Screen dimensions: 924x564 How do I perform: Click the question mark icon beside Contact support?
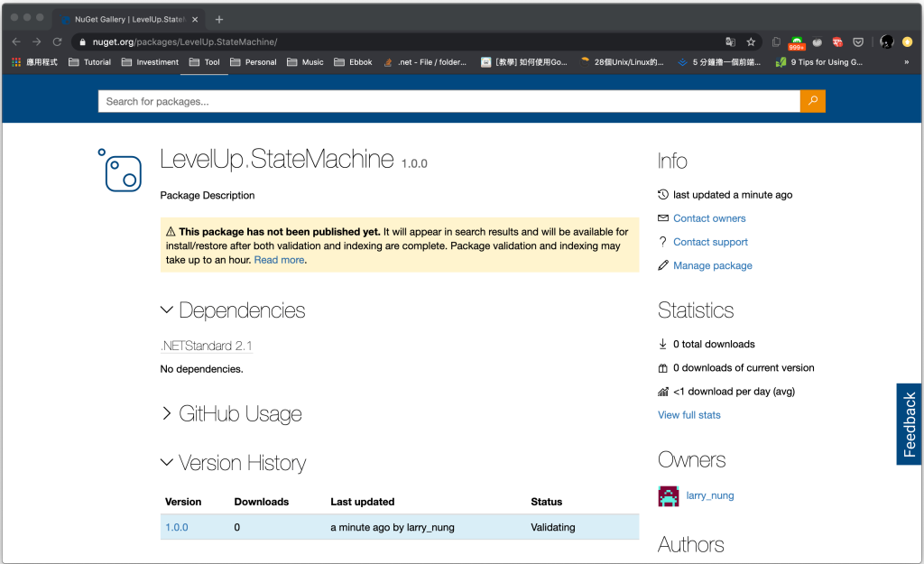click(663, 242)
